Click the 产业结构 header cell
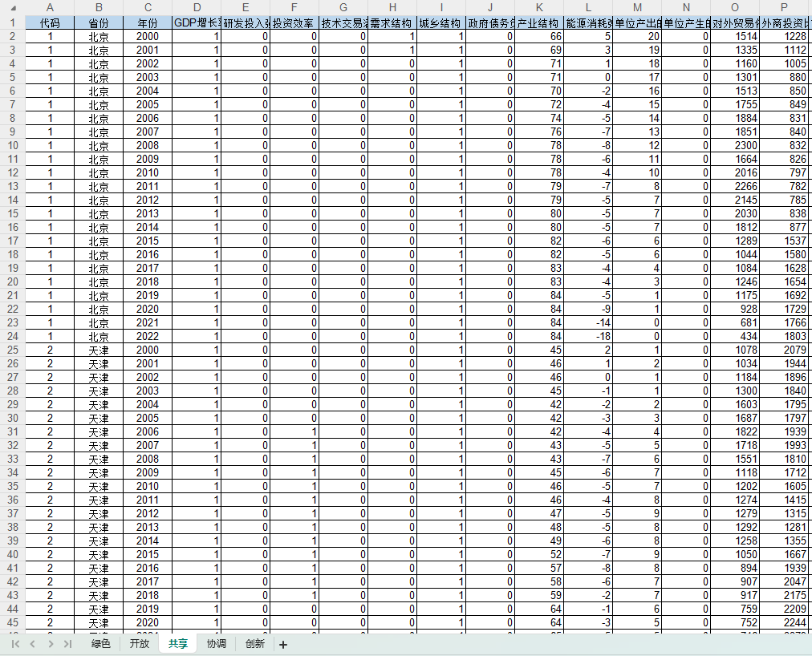The image size is (812, 656). tap(539, 23)
